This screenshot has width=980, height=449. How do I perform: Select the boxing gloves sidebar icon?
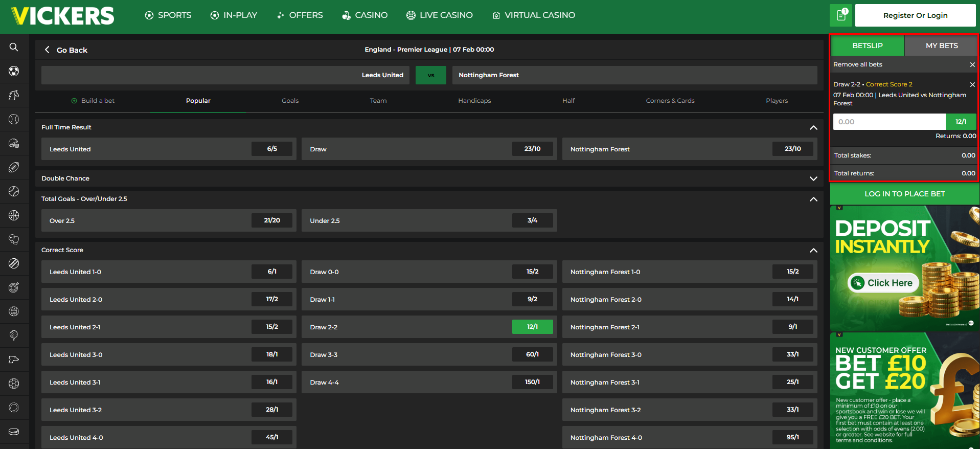click(x=14, y=239)
